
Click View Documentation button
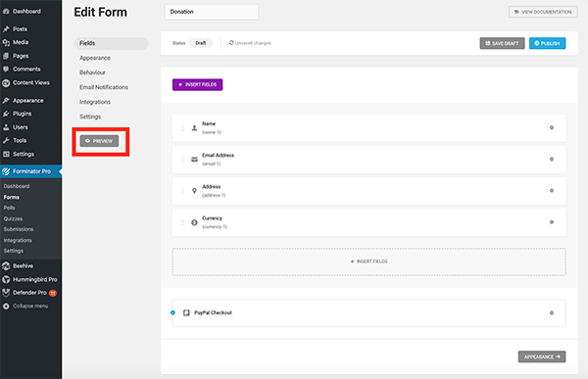click(x=543, y=12)
